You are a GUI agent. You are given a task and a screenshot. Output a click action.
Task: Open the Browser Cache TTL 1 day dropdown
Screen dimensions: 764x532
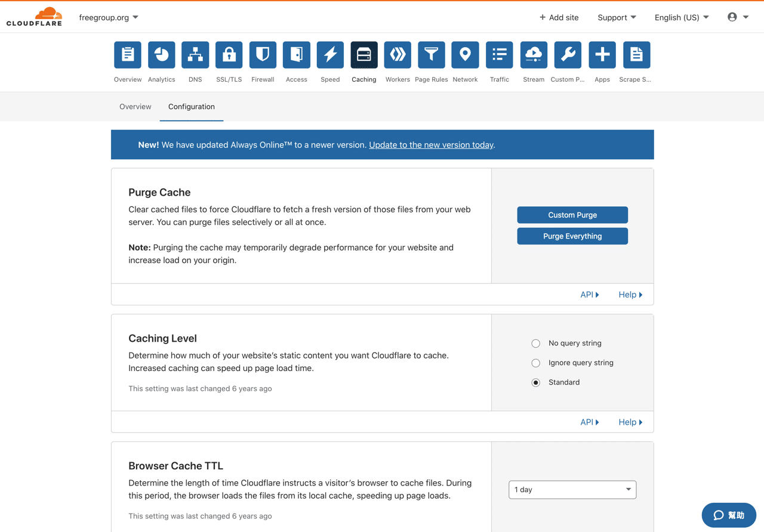(x=572, y=490)
